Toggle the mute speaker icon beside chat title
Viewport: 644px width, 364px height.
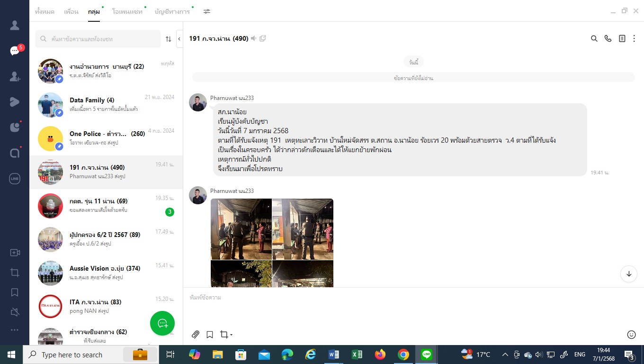tap(254, 38)
